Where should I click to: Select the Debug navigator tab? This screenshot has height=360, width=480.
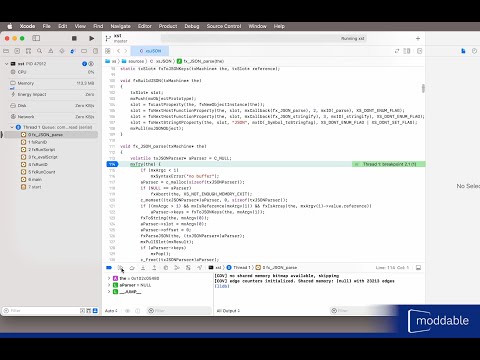73,51
